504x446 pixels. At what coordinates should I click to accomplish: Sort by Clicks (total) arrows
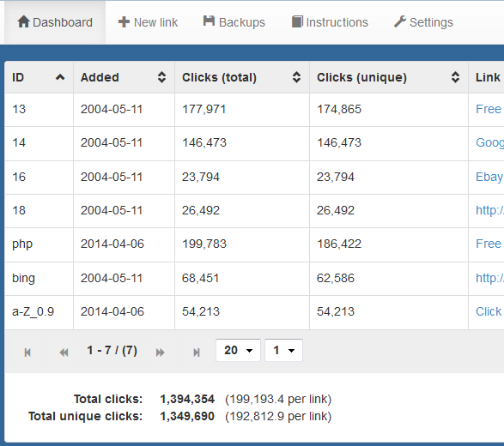tap(296, 77)
